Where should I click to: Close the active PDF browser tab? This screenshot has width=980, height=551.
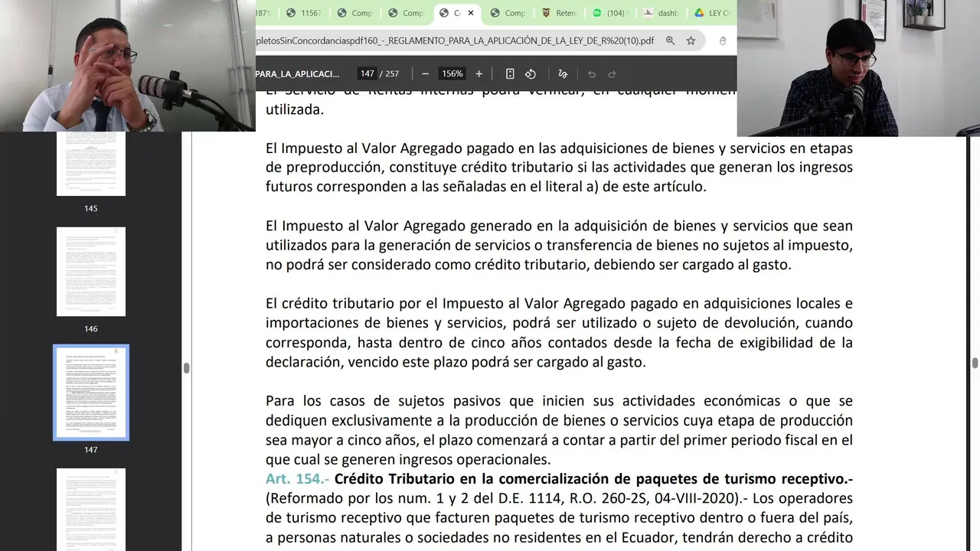point(471,13)
